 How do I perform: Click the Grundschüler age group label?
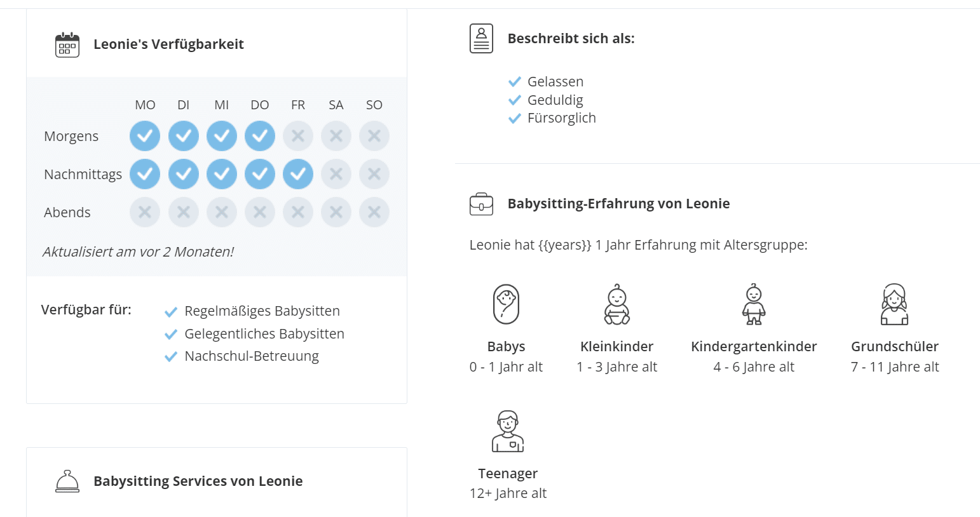(895, 347)
